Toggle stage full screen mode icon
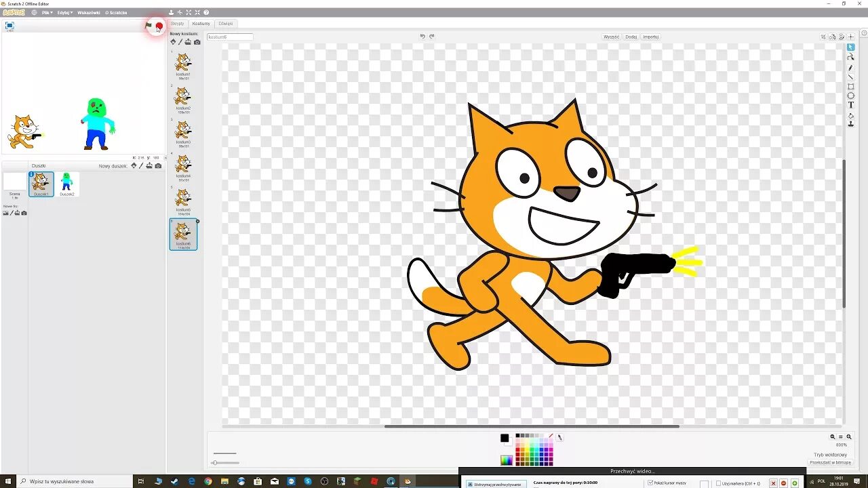This screenshot has width=868, height=488. click(9, 26)
